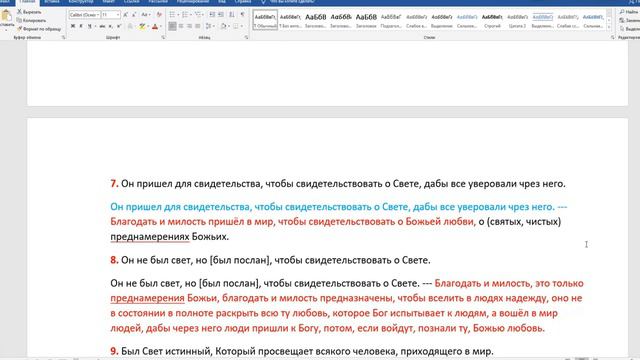Toggle superscript formatting
The image size is (640, 360).
119,26
